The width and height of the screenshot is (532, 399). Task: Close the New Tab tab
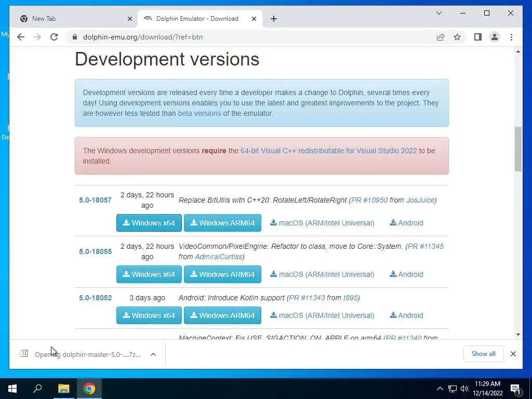click(129, 19)
